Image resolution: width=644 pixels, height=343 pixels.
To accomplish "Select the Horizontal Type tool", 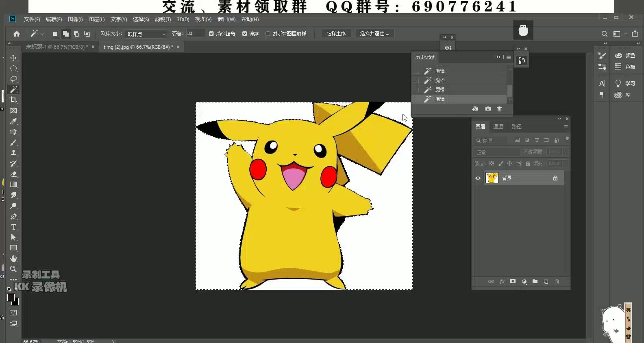I will pyautogui.click(x=13, y=227).
